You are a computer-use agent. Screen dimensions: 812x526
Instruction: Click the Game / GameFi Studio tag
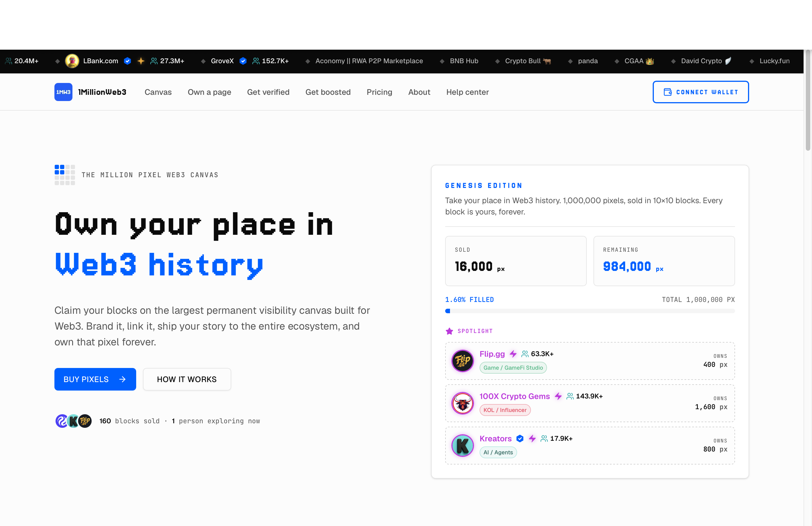513,367
